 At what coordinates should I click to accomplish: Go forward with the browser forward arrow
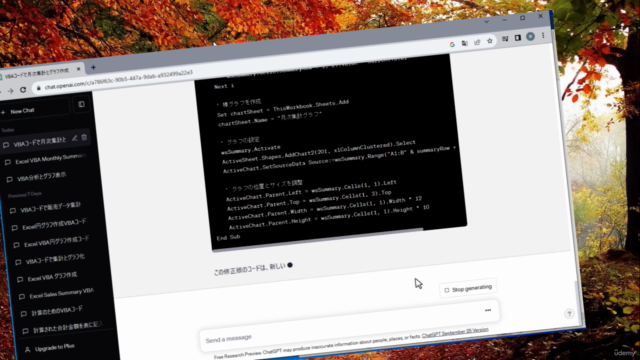coord(10,91)
